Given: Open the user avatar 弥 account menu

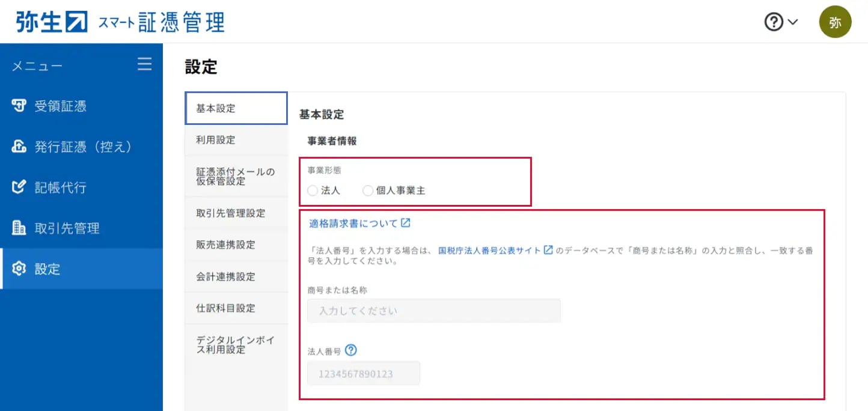Looking at the screenshot, I should pos(835,22).
